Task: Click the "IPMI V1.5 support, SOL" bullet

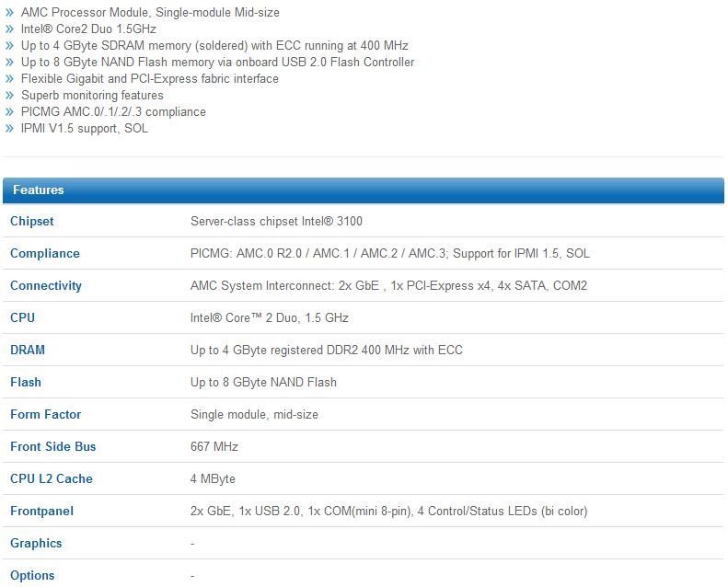Action: coord(84,129)
